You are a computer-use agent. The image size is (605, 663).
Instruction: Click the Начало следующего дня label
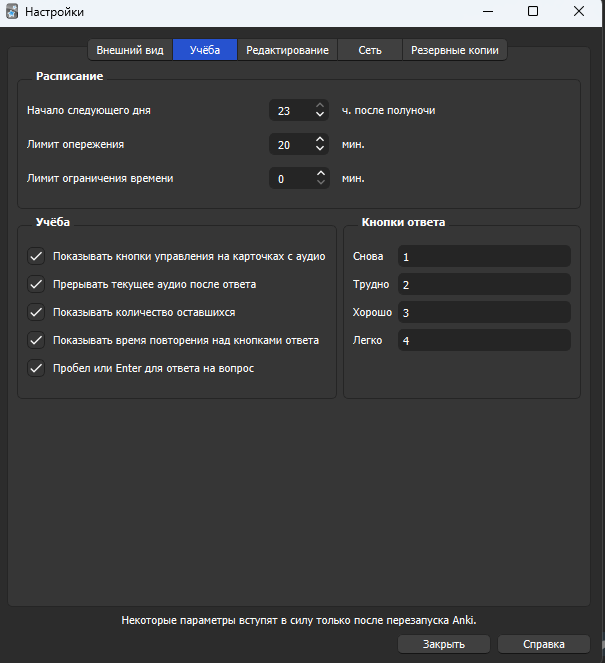click(89, 110)
